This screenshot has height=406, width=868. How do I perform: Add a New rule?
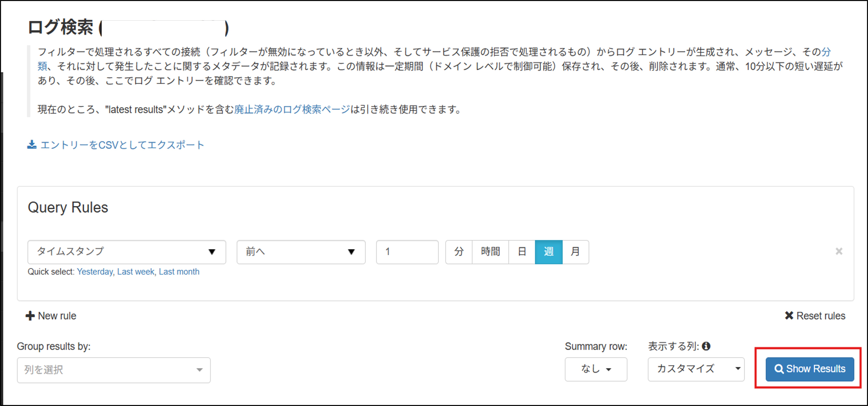pos(51,316)
